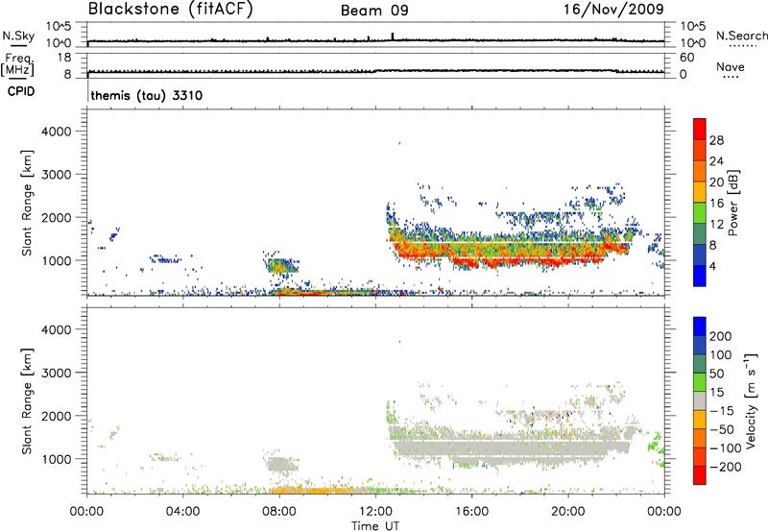Screen dimensions: 768x532
Task: Pick the yellow 16–20 dB power color segment
Action: (x=700, y=192)
